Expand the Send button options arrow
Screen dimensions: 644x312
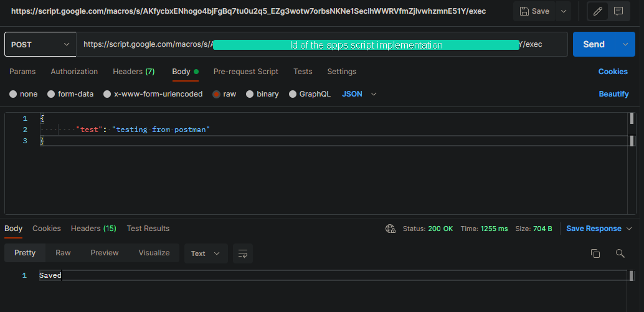(x=625, y=44)
